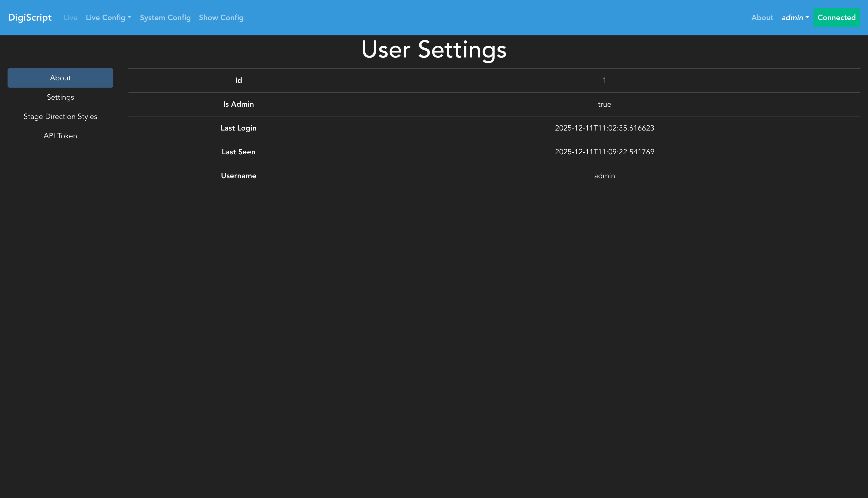Open the Live nav link

click(x=71, y=17)
